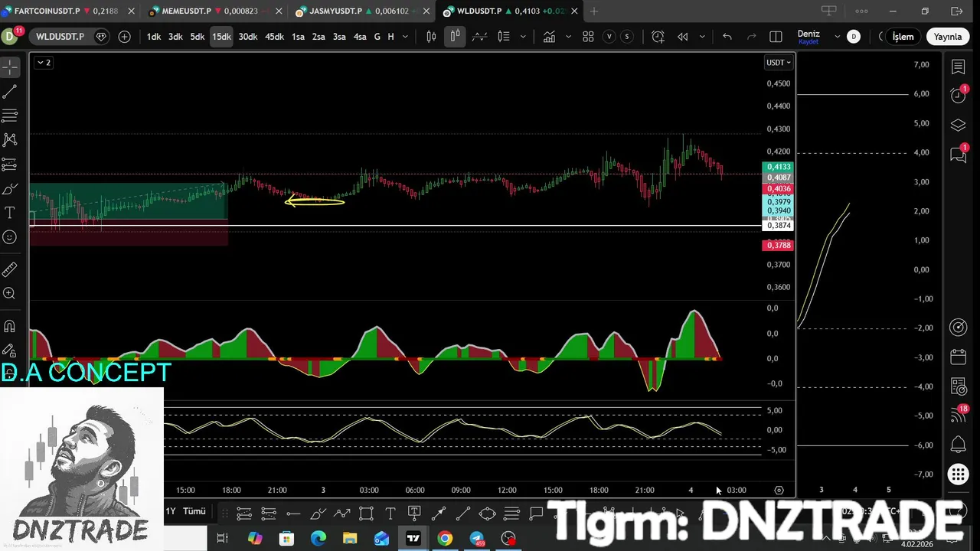The width and height of the screenshot is (980, 551).
Task: Open the alert clock icon in top toolbar
Action: [x=658, y=37]
